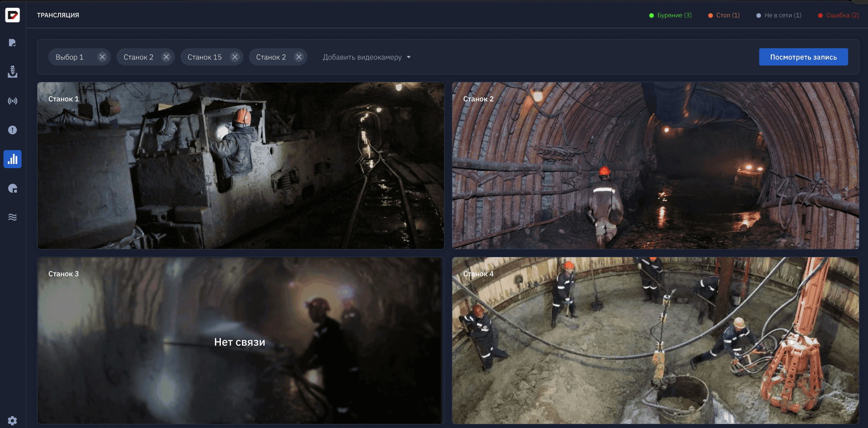Filter by Бурение (3) status
This screenshot has height=428, width=868.
[x=670, y=16]
